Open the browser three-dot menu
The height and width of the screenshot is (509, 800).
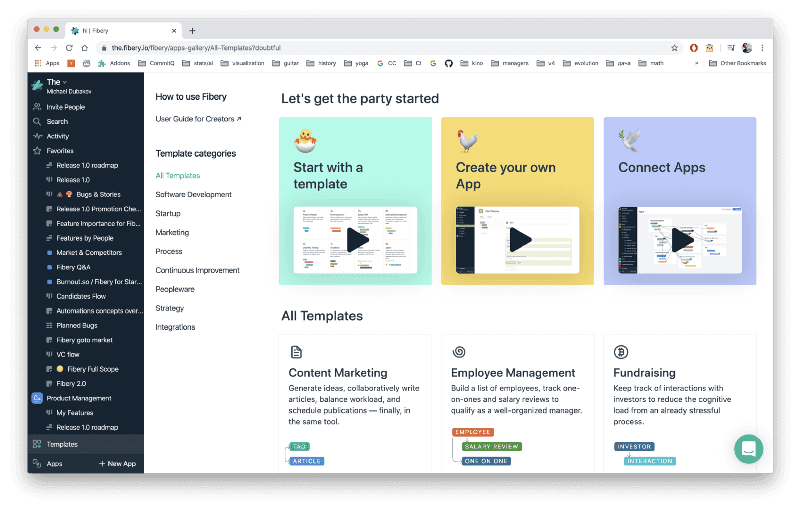coord(762,48)
